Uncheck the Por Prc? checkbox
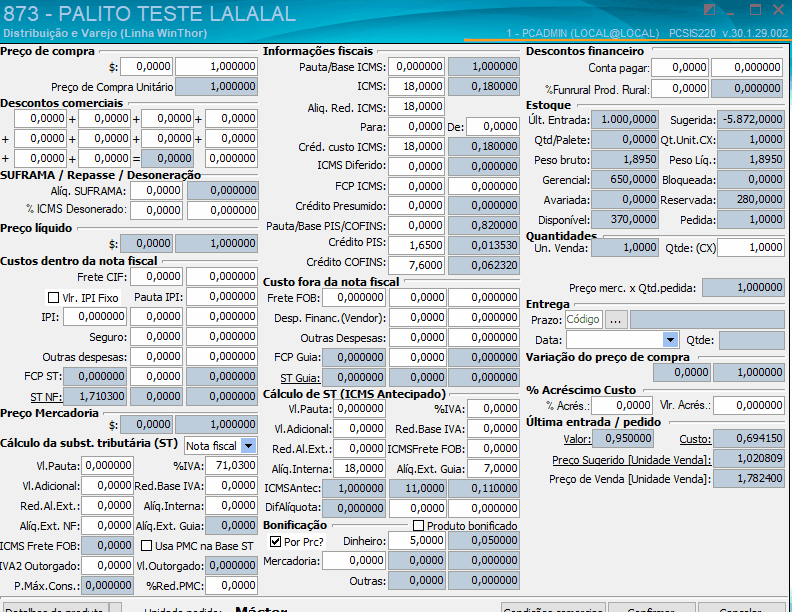The image size is (792, 612). click(x=275, y=542)
